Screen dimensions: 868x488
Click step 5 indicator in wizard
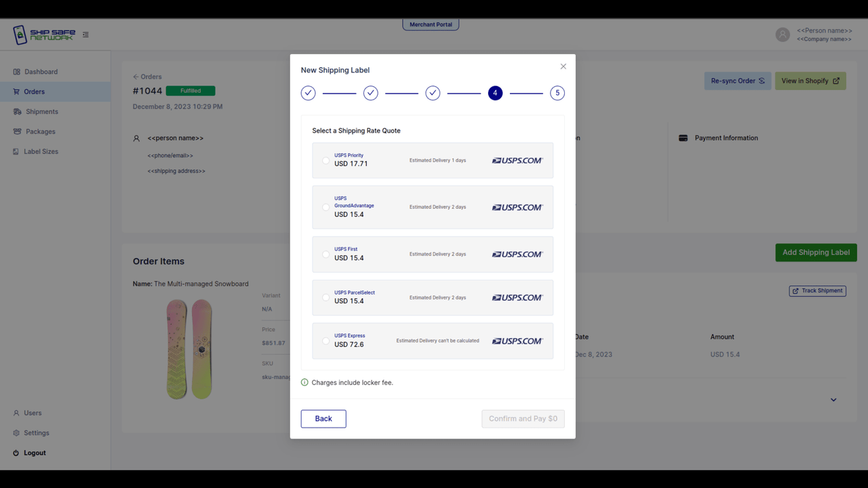point(557,93)
